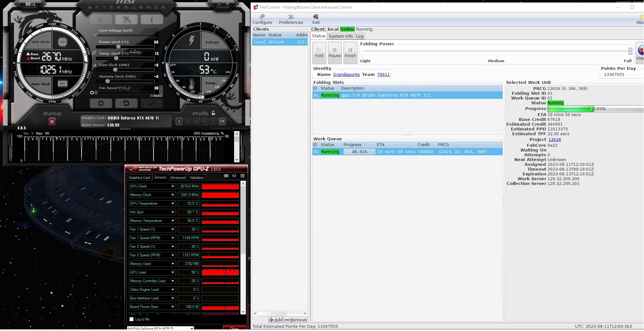Open the Grandepunto user link
This screenshot has width=644, height=331.
click(346, 74)
